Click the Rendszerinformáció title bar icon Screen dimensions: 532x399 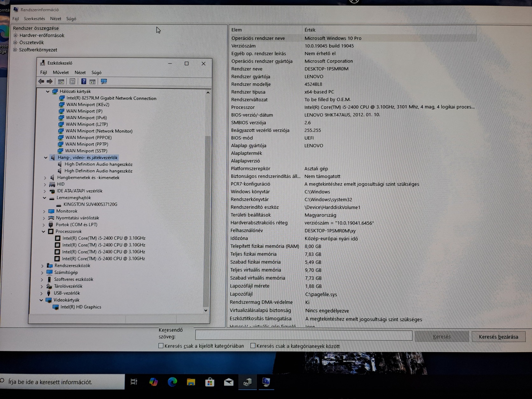16,10
